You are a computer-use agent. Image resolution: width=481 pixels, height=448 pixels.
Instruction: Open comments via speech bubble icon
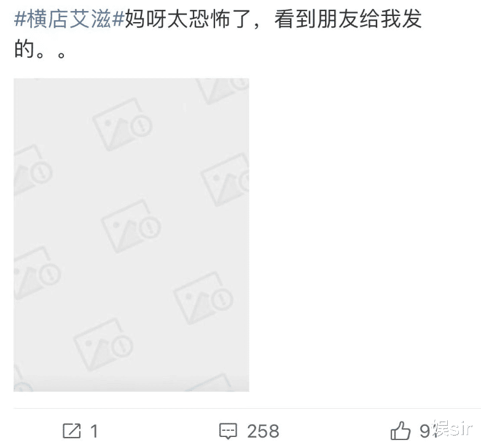pyautogui.click(x=229, y=431)
